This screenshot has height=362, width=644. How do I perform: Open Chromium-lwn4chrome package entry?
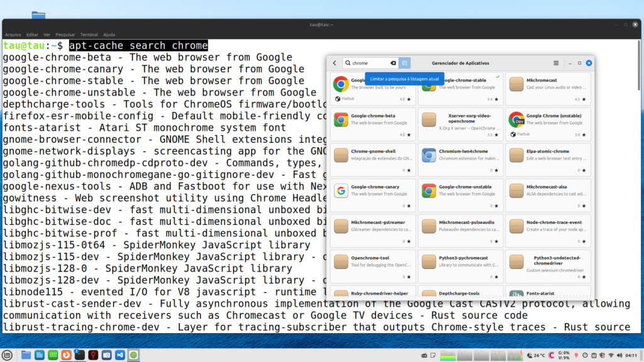coord(460,161)
